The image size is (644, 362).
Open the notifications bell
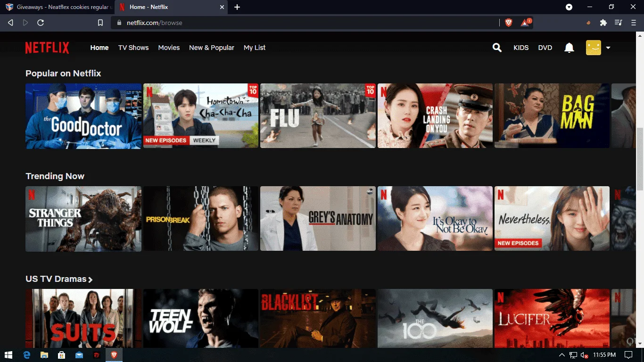570,48
